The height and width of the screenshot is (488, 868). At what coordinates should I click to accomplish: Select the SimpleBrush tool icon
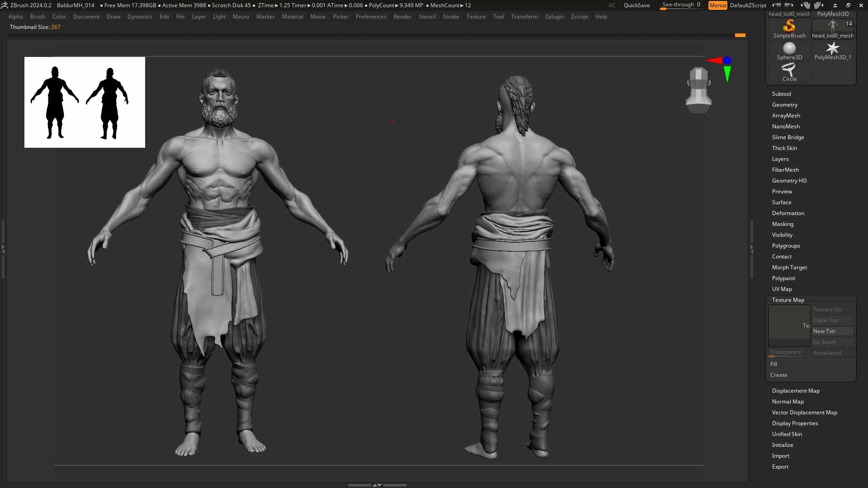coord(789,27)
